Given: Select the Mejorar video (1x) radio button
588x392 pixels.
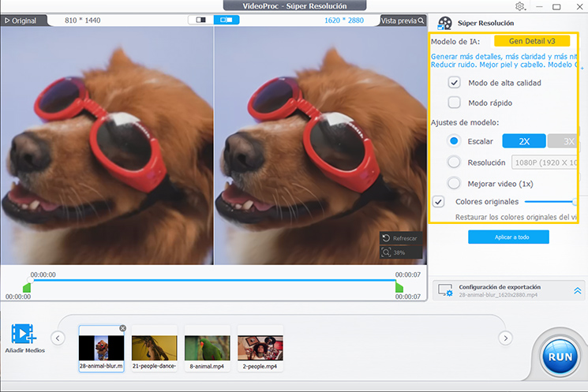Looking at the screenshot, I should tap(454, 183).
